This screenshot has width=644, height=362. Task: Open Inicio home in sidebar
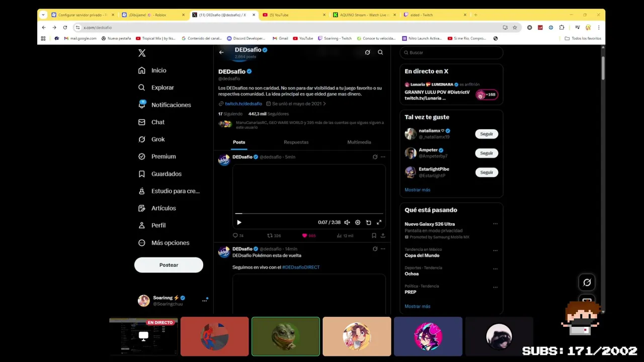coord(152,70)
